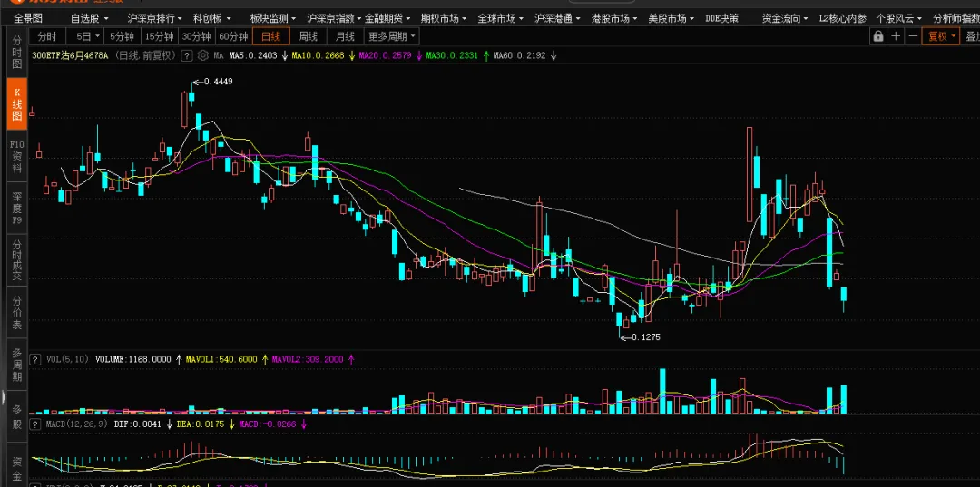
Task: Open F10资料 from the sidebar
Action: pos(17,156)
